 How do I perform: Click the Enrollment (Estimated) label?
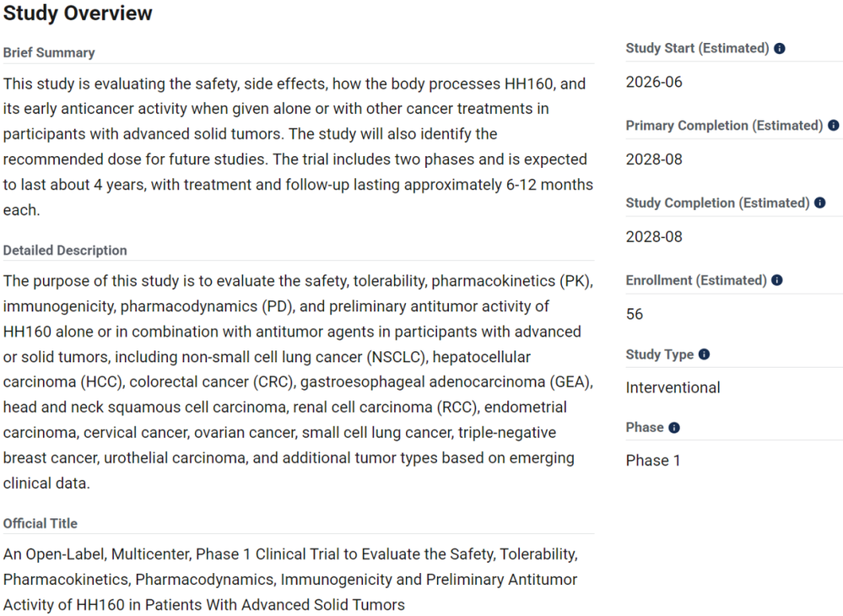(696, 281)
